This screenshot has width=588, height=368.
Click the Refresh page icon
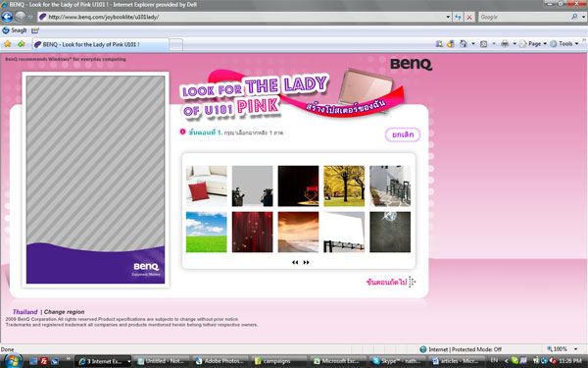tap(458, 17)
